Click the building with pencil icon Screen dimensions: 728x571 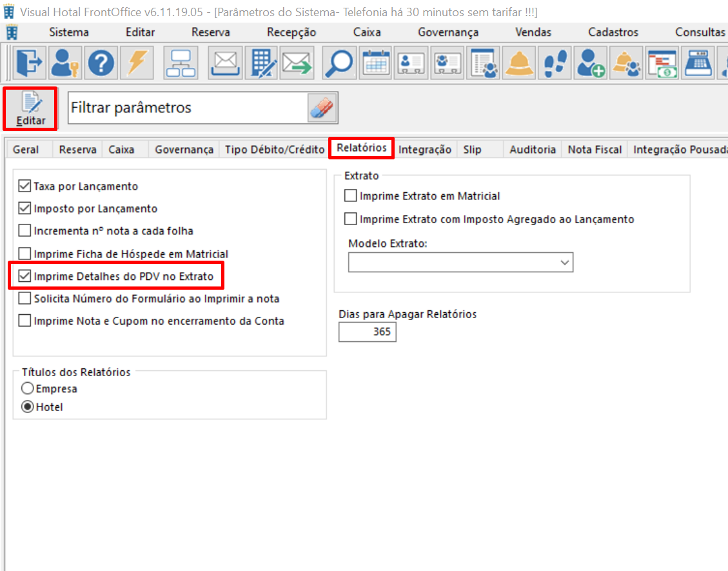pyautogui.click(x=261, y=63)
